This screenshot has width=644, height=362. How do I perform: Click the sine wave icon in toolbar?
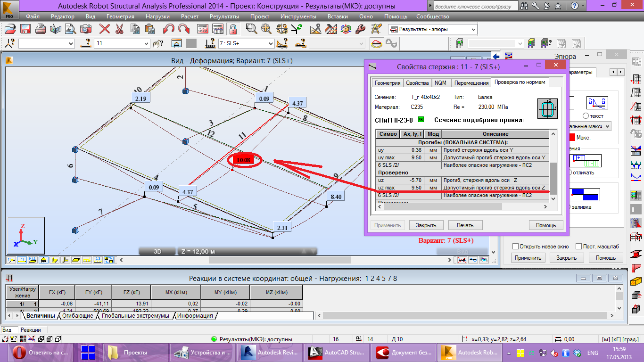(391, 43)
